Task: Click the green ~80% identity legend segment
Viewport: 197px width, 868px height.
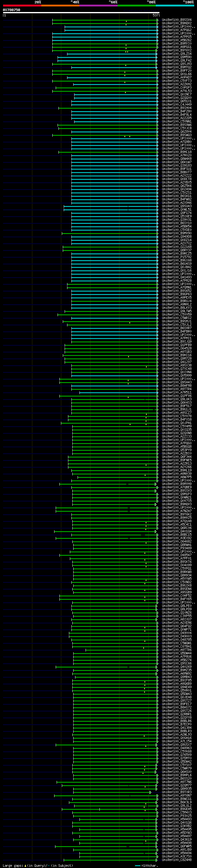Action: point(137,6)
